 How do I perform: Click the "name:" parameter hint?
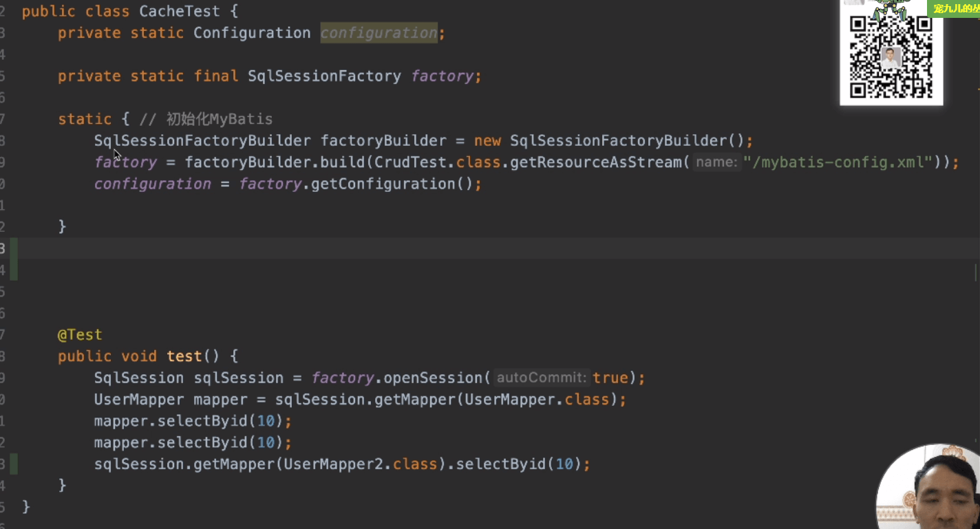click(x=716, y=162)
